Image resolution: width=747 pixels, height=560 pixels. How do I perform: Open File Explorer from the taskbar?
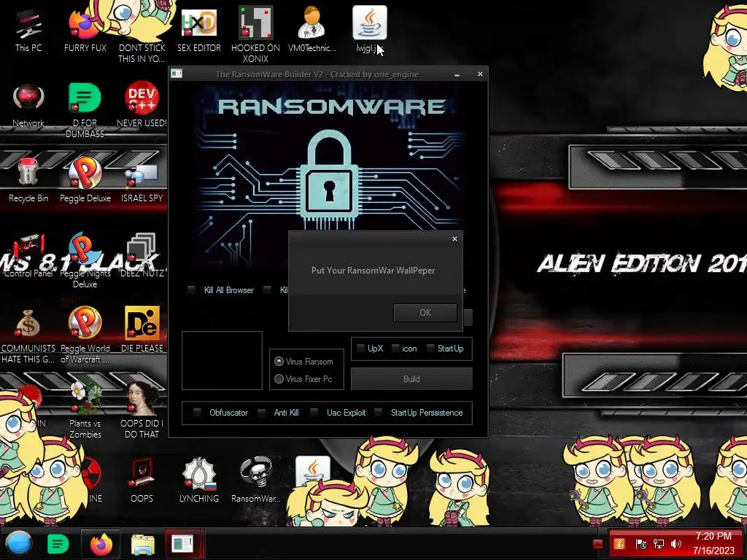142,544
